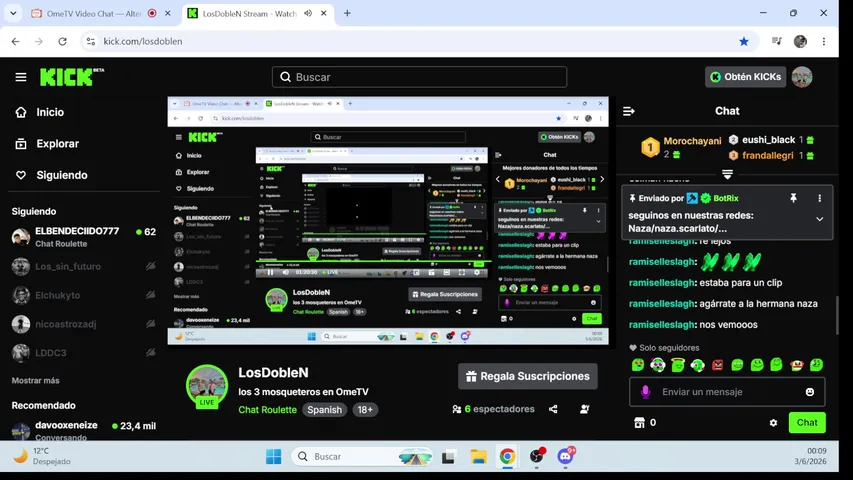
Task: Go back in browser history
Action: coord(15,41)
